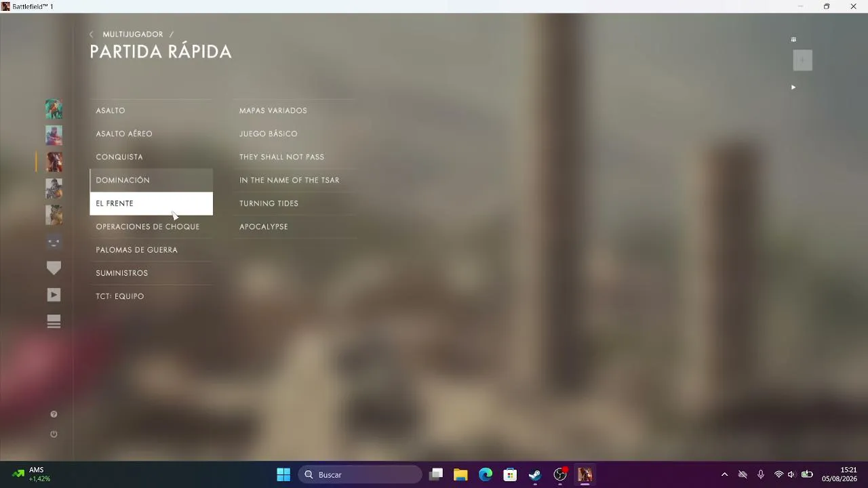The width and height of the screenshot is (868, 488).
Task: Open Task View from the taskbar
Action: [436, 474]
